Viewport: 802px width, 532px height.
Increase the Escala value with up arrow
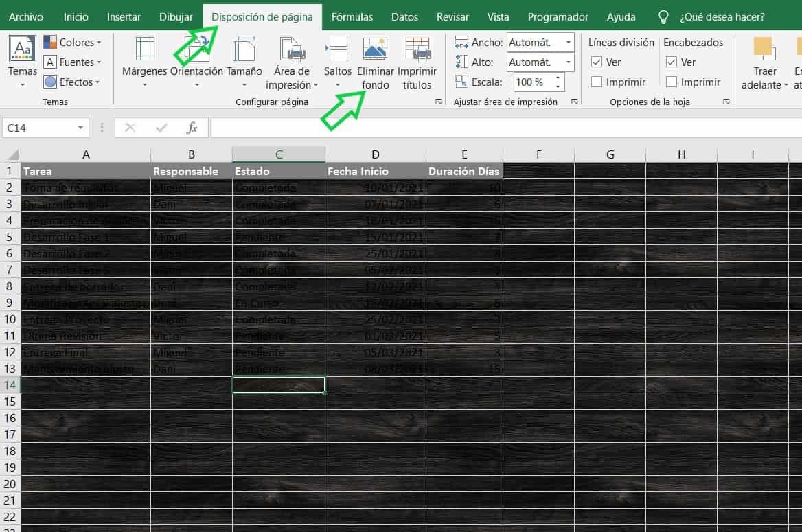[558, 78]
